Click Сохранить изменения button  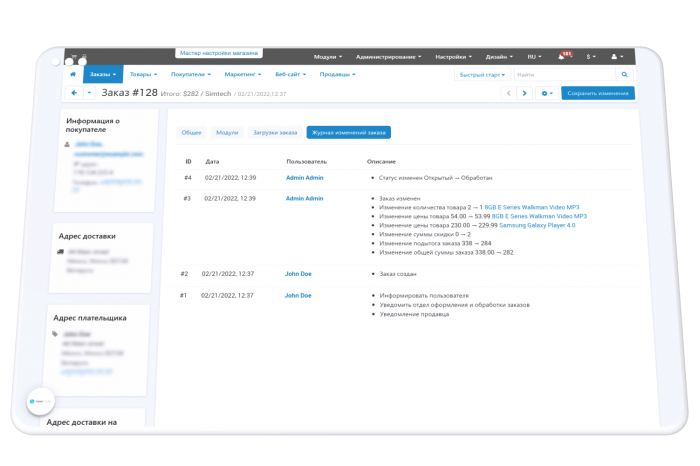click(x=598, y=93)
